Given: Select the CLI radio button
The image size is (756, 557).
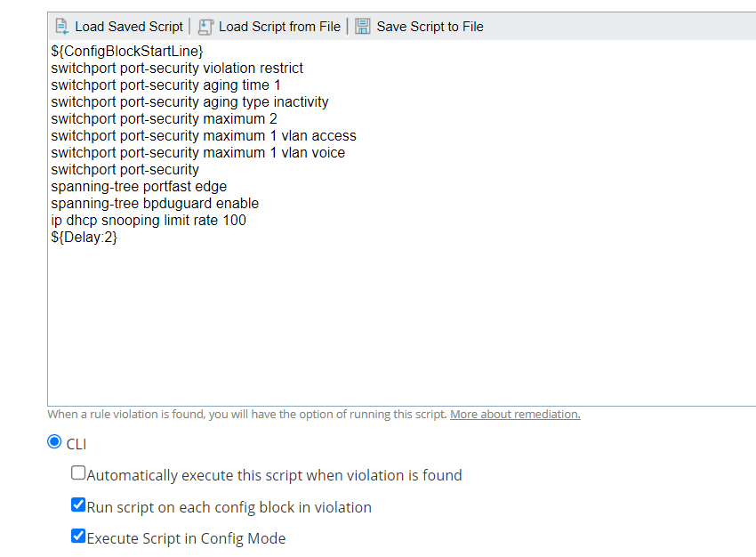Looking at the screenshot, I should click(55, 442).
